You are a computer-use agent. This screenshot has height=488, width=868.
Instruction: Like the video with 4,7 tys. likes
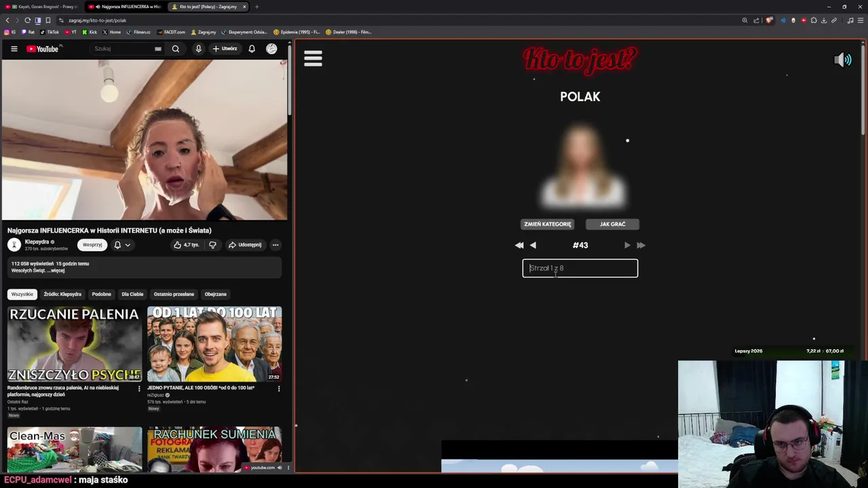186,245
